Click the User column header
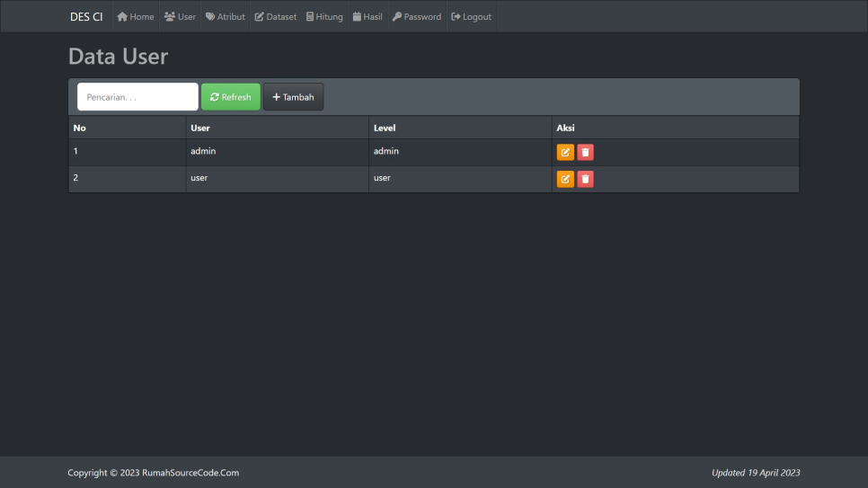868x488 pixels. 200,128
